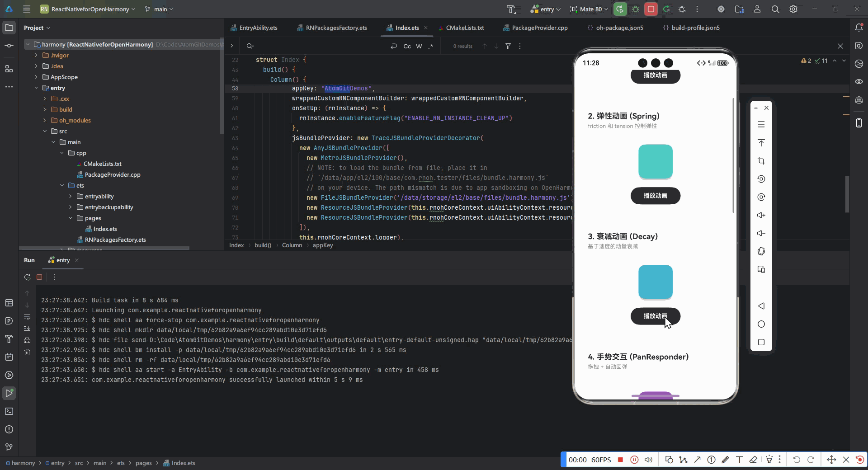Image resolution: width=868 pixels, height=470 pixels.
Task: Switch to the oh-package.json5 tab
Action: click(615, 28)
